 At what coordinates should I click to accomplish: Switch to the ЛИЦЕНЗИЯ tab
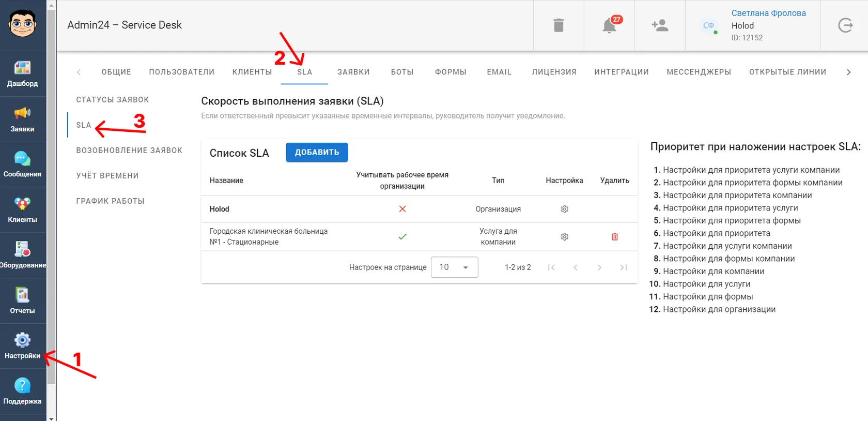coord(554,72)
